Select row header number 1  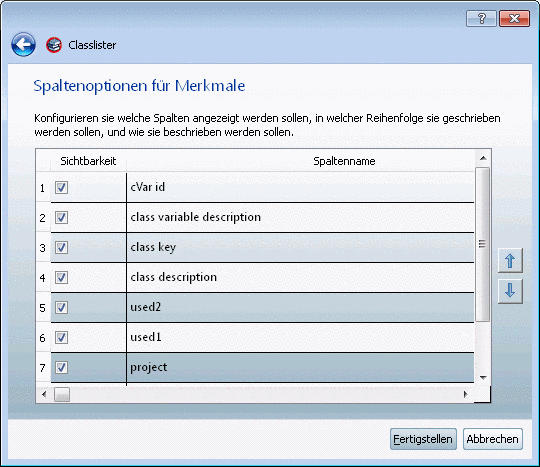coord(43,188)
